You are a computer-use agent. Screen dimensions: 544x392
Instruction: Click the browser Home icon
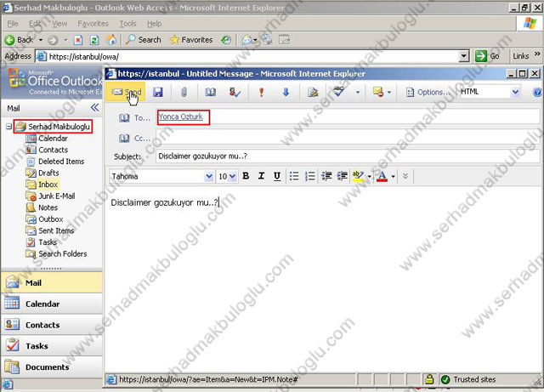111,40
